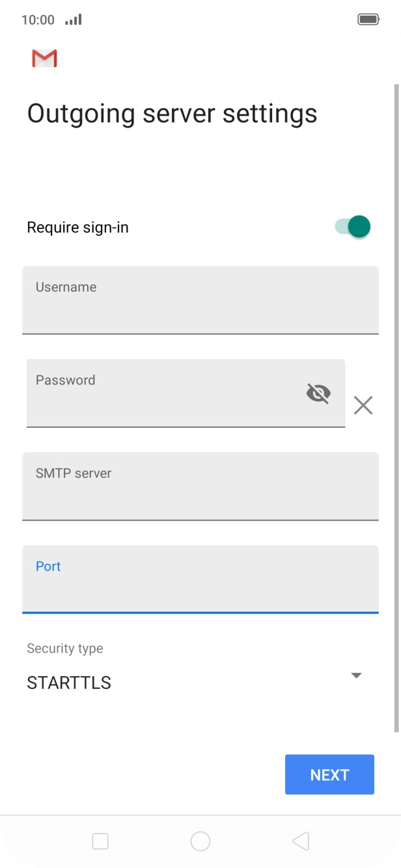This screenshot has height=868, width=401.
Task: Tap the battery status icon
Action: [368, 20]
